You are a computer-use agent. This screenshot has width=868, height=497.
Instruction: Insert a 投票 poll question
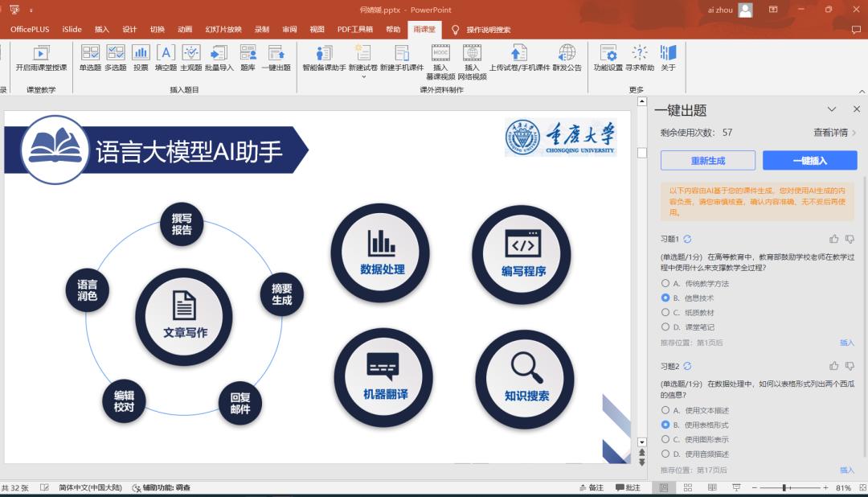click(141, 57)
